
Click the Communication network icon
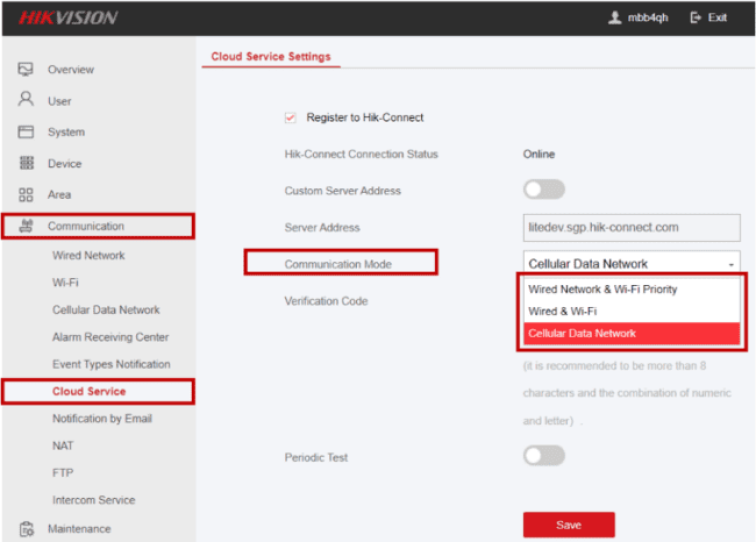26,226
